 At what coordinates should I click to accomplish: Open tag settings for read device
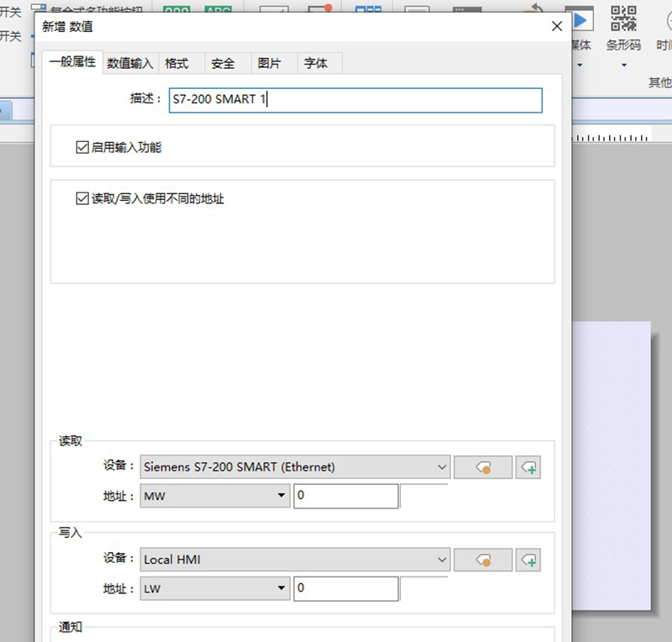click(x=482, y=467)
